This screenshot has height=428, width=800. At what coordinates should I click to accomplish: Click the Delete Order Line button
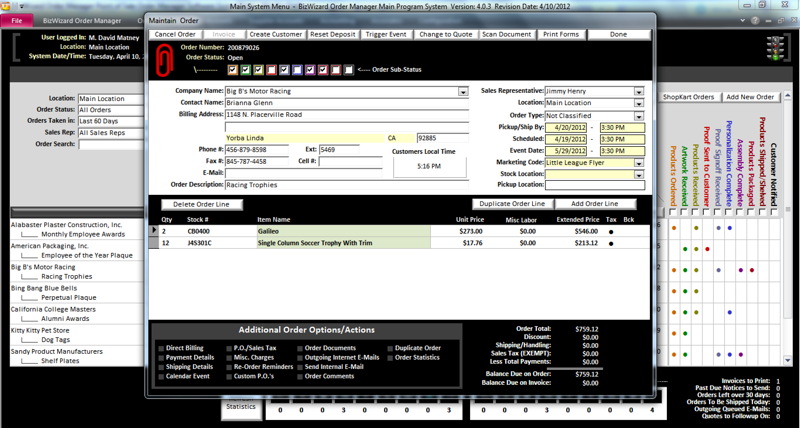(x=202, y=205)
